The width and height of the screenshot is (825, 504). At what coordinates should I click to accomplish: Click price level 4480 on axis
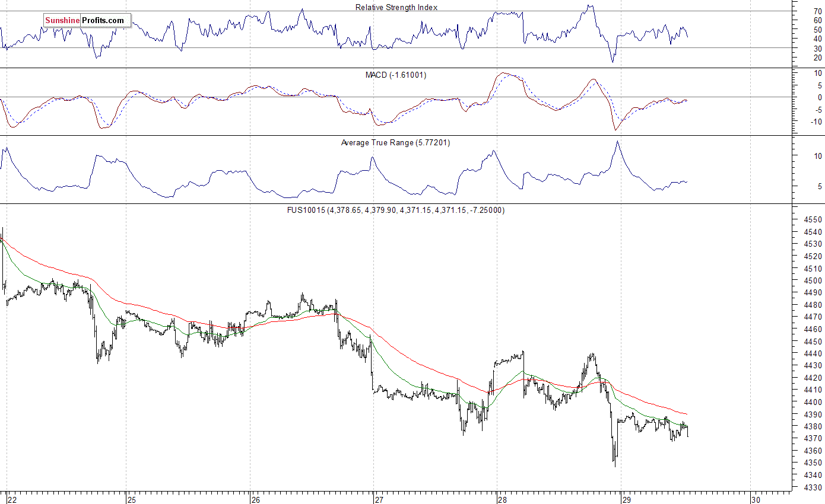pyautogui.click(x=813, y=305)
